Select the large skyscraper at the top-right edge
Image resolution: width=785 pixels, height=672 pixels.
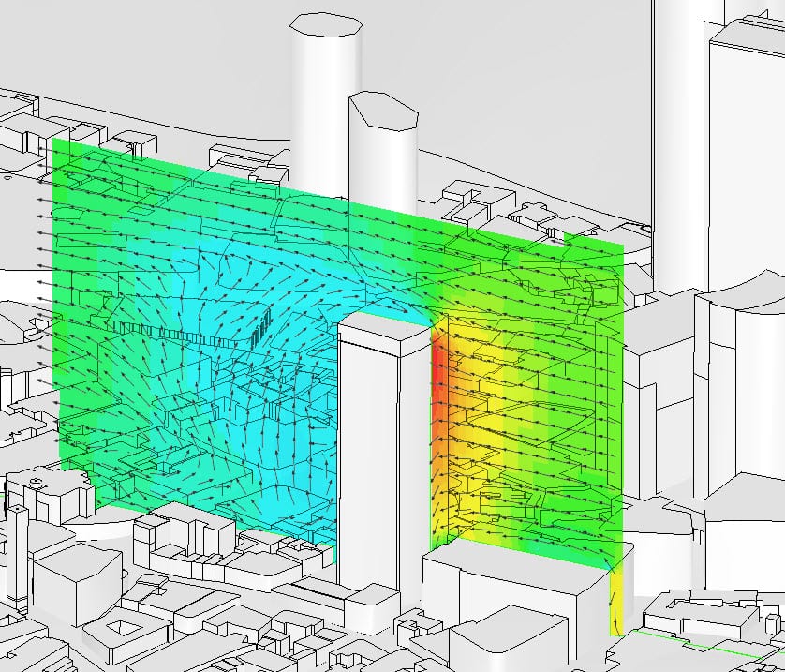745,141
